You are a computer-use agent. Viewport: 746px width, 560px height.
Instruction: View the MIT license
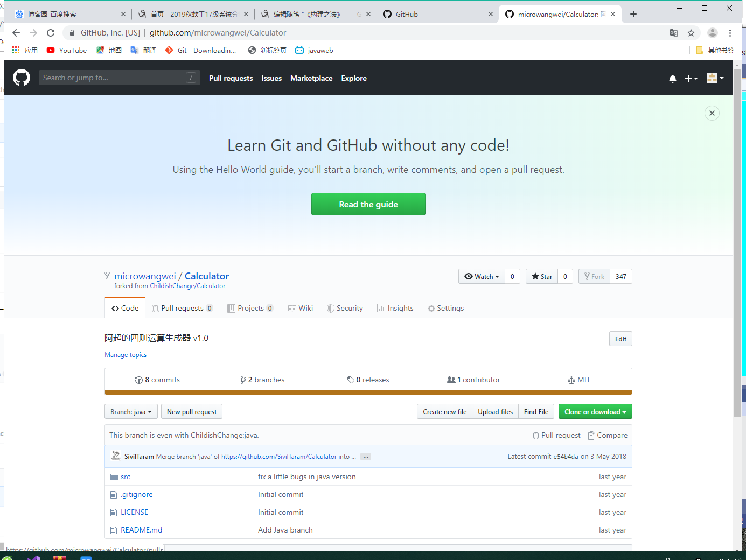click(x=579, y=380)
